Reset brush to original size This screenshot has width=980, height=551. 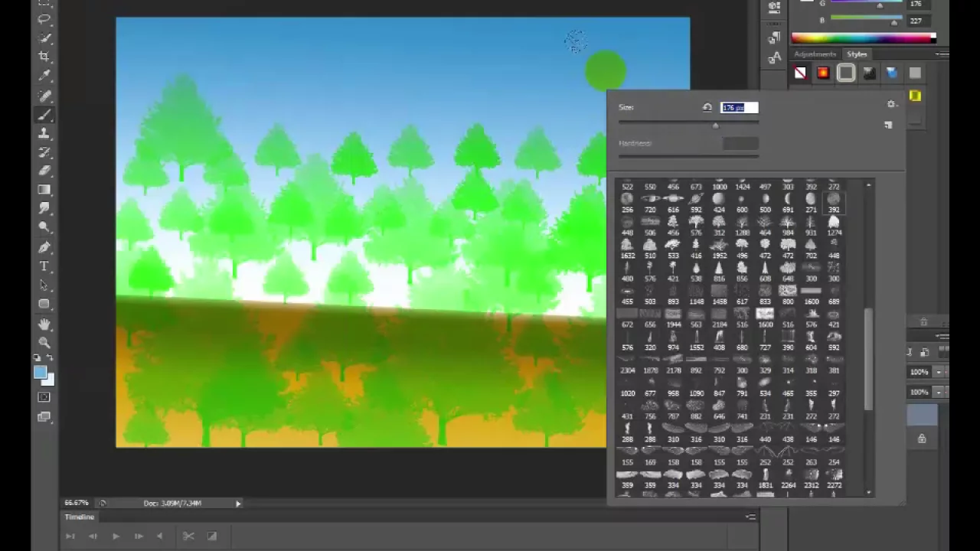pos(707,108)
